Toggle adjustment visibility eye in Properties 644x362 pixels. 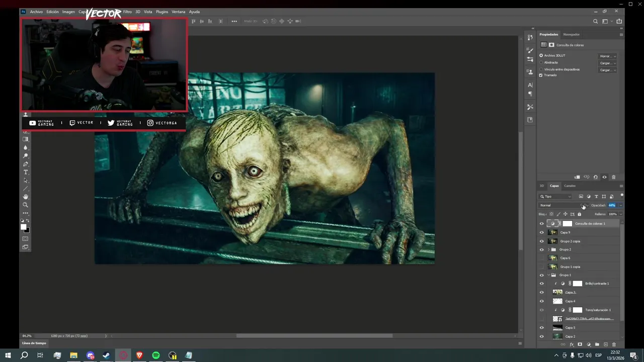coord(604,177)
